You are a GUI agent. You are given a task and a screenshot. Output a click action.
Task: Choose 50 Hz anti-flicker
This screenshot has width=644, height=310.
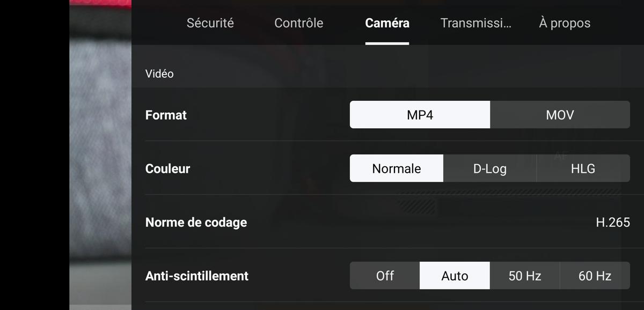(x=525, y=276)
